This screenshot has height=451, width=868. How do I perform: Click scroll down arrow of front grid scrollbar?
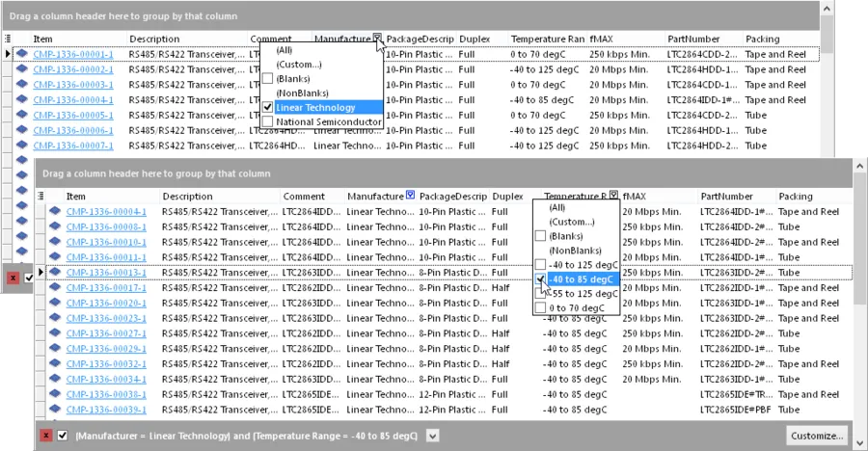tap(859, 443)
